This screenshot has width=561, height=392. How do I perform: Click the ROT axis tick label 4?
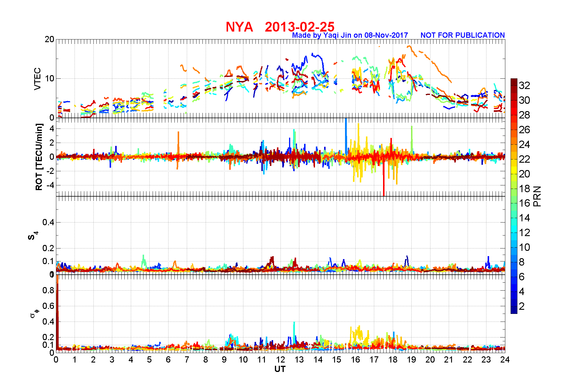[52, 129]
